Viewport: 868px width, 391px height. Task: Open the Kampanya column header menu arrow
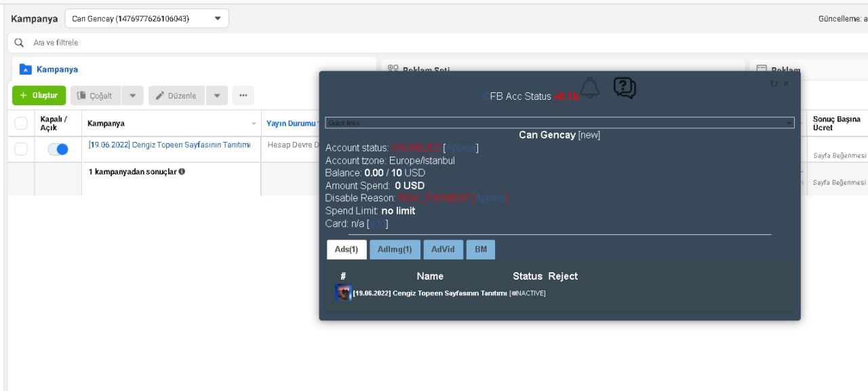pyautogui.click(x=254, y=124)
